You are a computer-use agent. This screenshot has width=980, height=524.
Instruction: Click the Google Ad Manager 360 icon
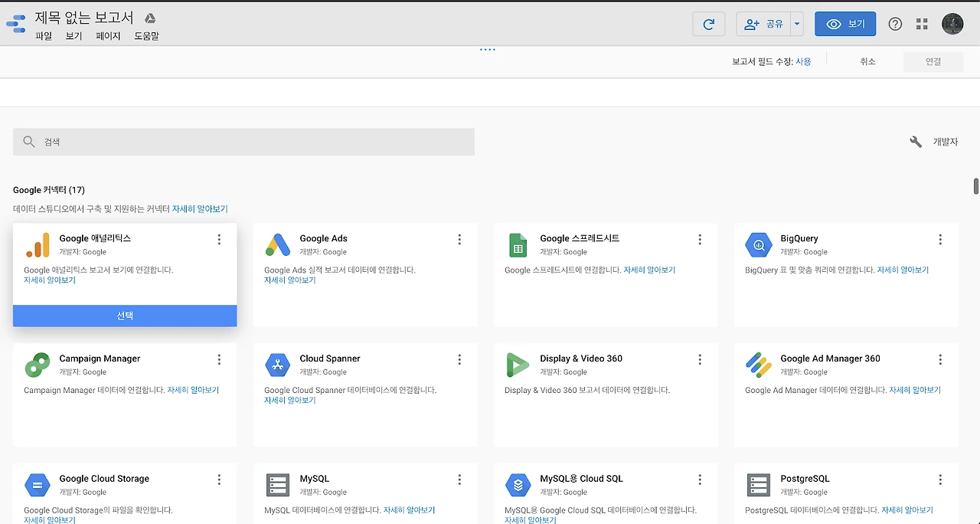759,365
